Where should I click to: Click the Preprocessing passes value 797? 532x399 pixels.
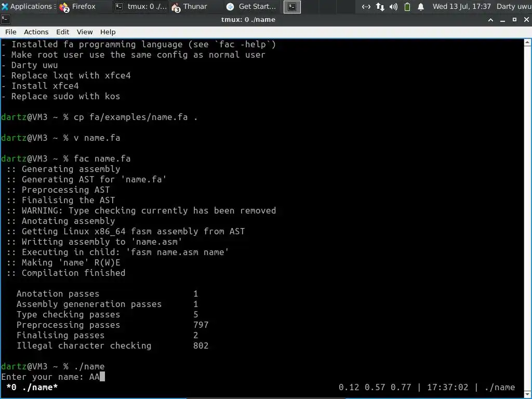(x=201, y=325)
